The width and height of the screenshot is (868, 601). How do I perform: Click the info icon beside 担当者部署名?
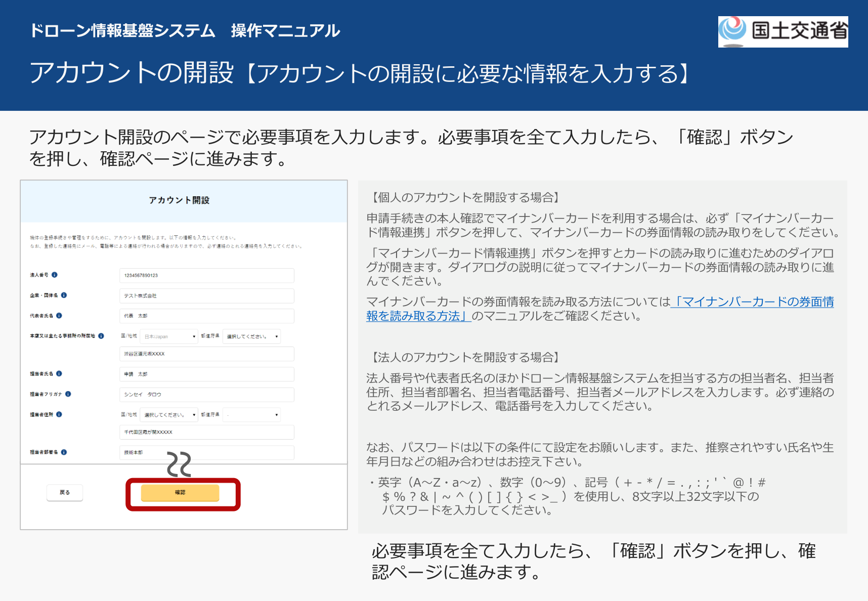click(64, 452)
